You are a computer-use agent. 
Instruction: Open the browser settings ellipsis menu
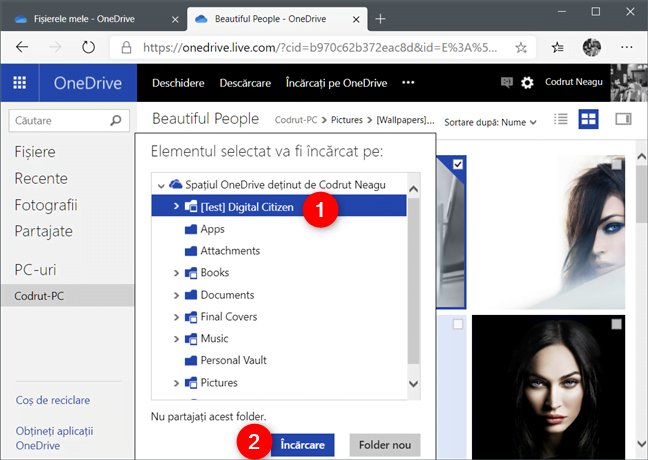(627, 47)
